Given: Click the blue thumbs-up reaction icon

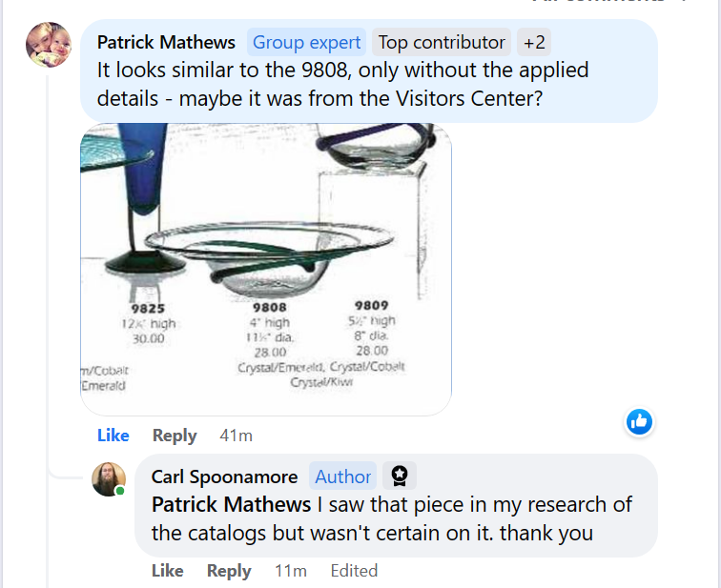Looking at the screenshot, I should (640, 421).
